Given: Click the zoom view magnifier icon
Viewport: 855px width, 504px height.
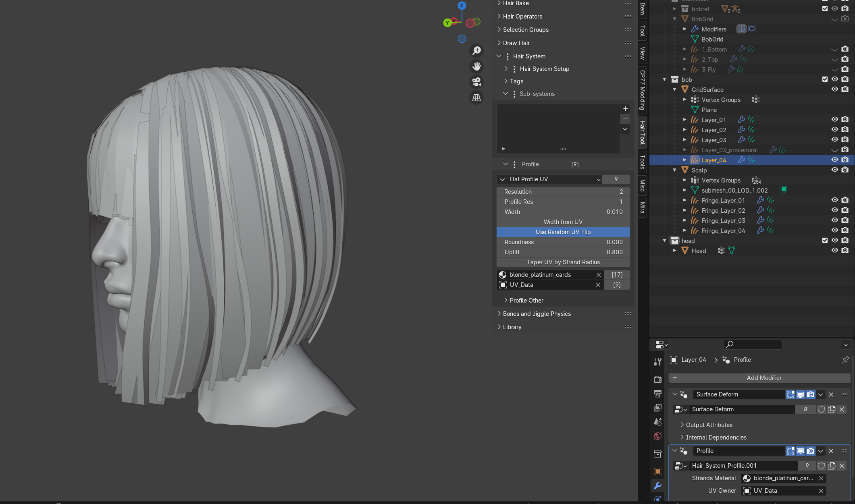Looking at the screenshot, I should 476,50.
